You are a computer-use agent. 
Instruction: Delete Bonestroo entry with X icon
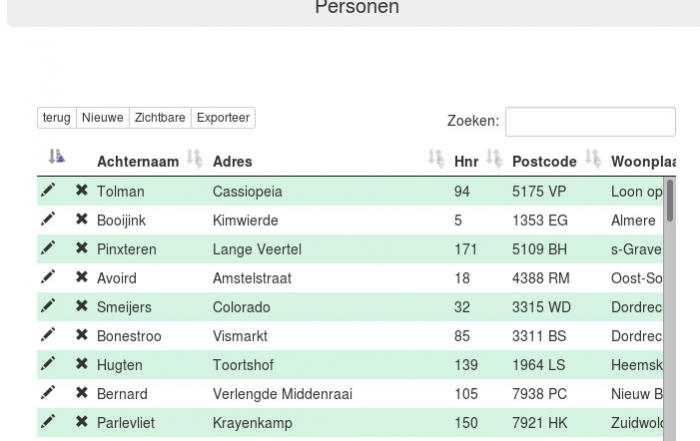[82, 335]
